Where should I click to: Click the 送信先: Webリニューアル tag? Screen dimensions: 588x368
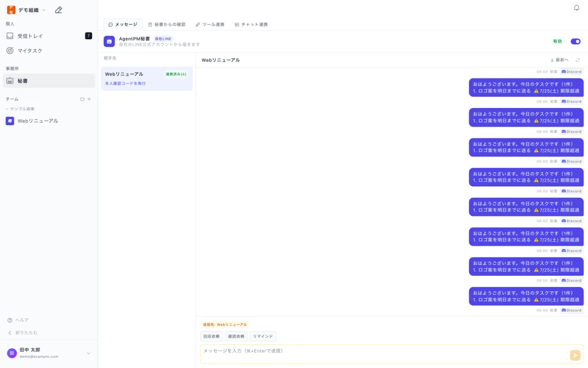click(x=225, y=324)
